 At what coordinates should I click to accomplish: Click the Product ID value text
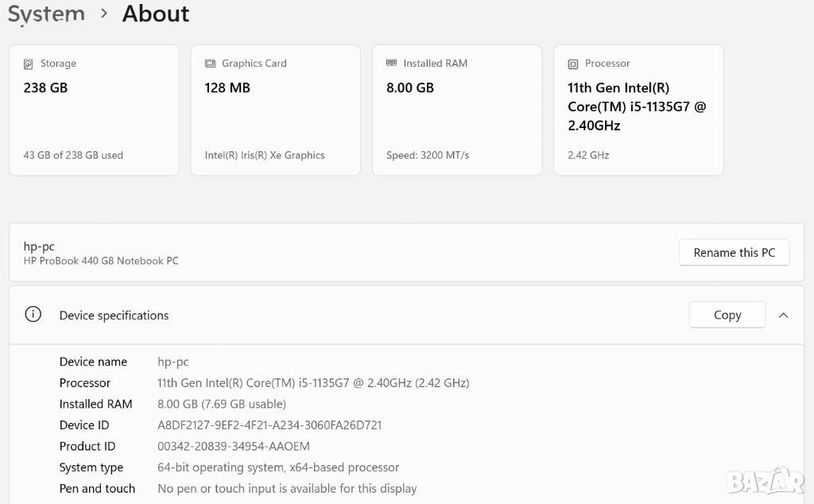tap(234, 446)
